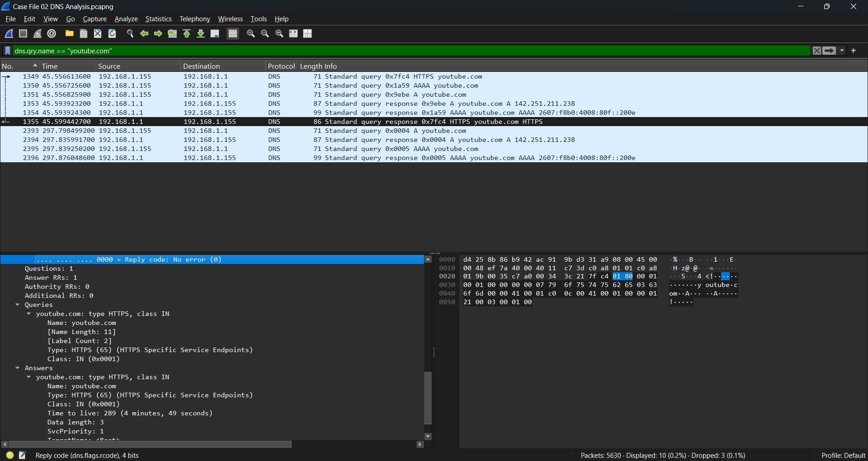Restart the current capture
The width and height of the screenshot is (868, 461).
point(38,33)
